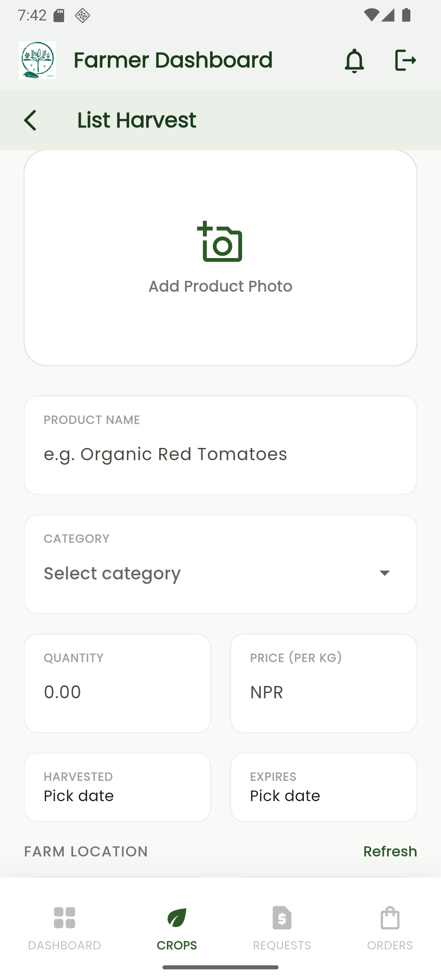The image size is (441, 980).
Task: Open the Dashboard grid icon tab
Action: (x=65, y=918)
